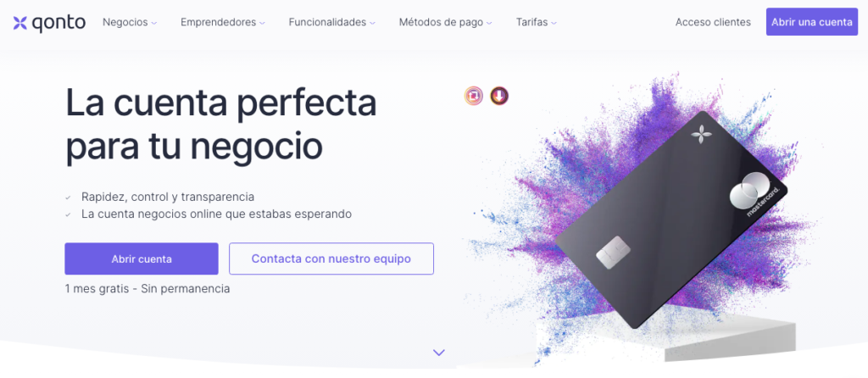Select Contacta con nuestro equipo button

[x=331, y=258]
